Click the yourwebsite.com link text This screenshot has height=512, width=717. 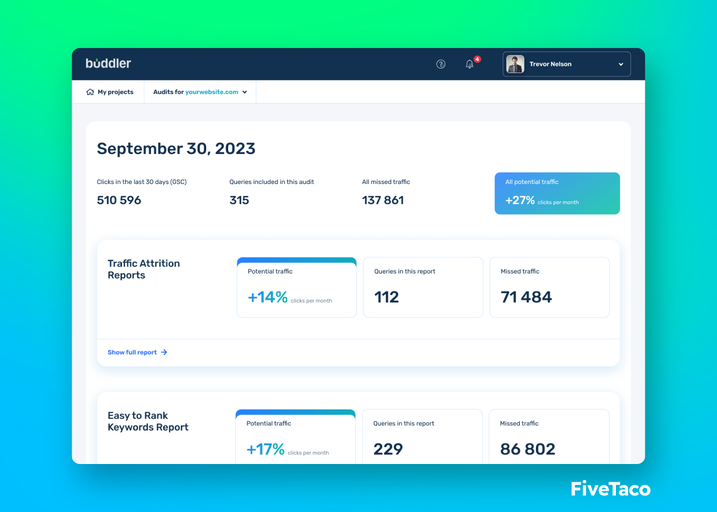[212, 92]
